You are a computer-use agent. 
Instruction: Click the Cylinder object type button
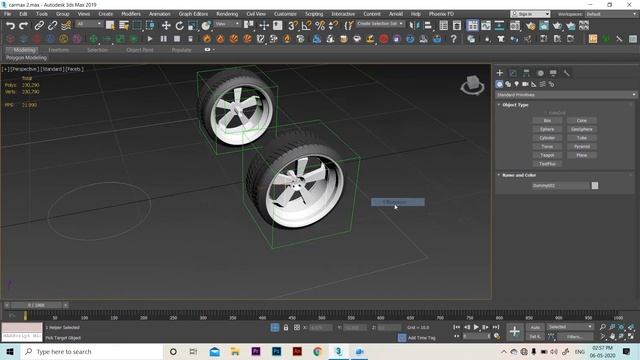click(547, 138)
